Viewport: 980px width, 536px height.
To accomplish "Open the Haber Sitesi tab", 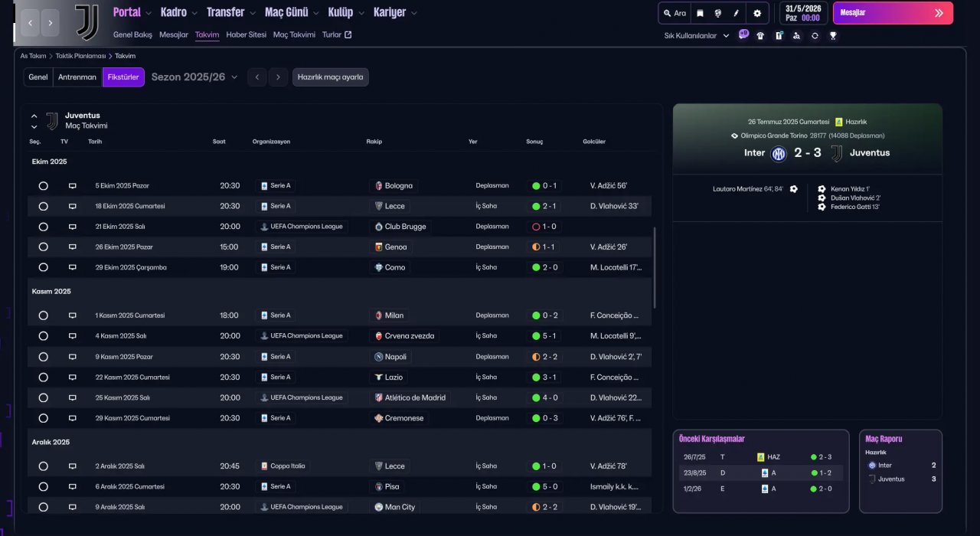I will [246, 35].
